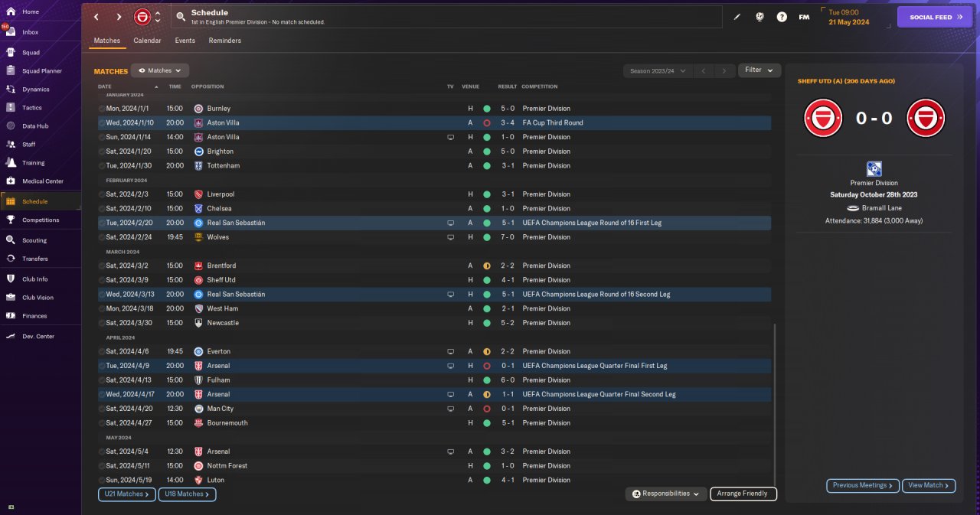Open the Competitions trophy icon
The image size is (980, 515).
click(11, 220)
